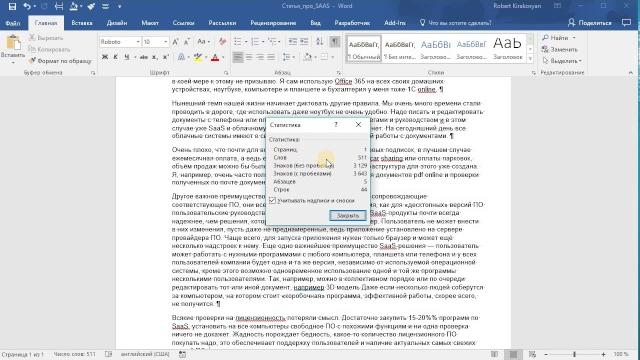
Task: Switch to the Рецензирование tab
Action: (x=273, y=23)
